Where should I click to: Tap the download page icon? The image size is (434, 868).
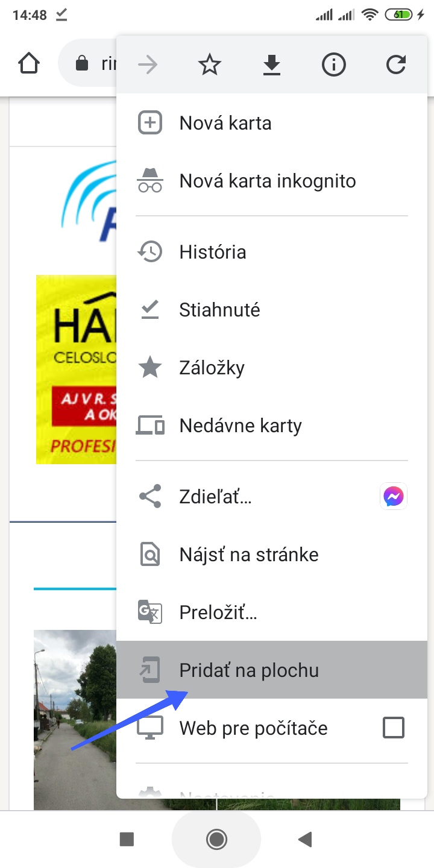(x=272, y=64)
